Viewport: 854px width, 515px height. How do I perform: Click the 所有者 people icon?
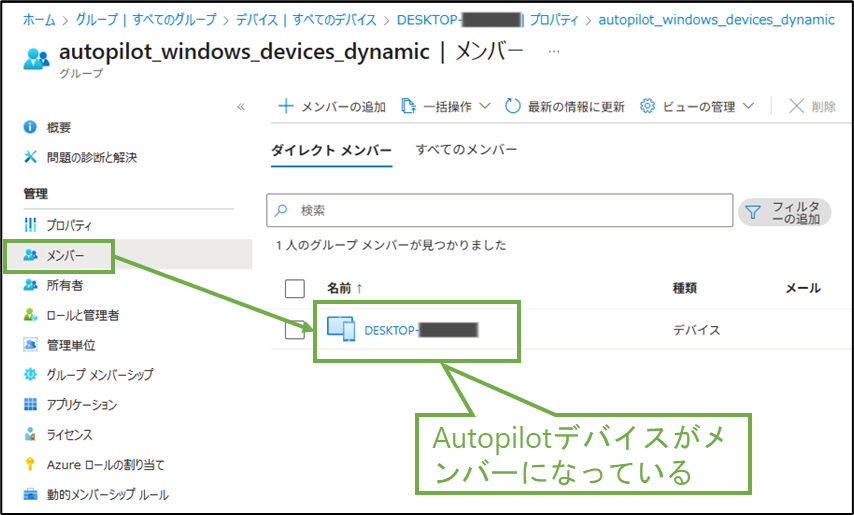tap(30, 285)
